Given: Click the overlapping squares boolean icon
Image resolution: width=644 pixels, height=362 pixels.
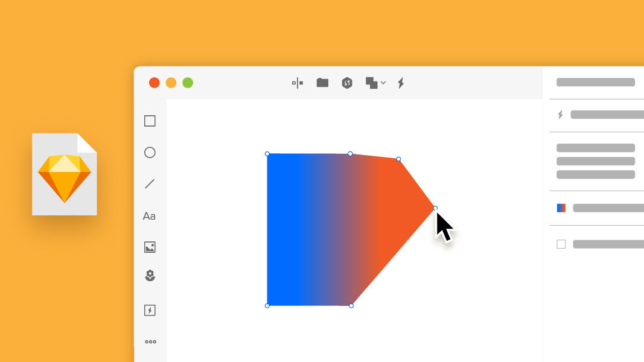Looking at the screenshot, I should click(372, 83).
